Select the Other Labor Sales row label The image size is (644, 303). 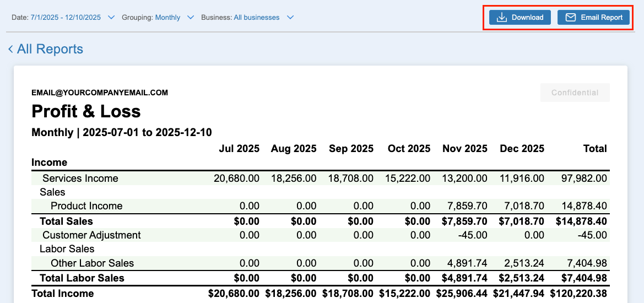point(92,263)
